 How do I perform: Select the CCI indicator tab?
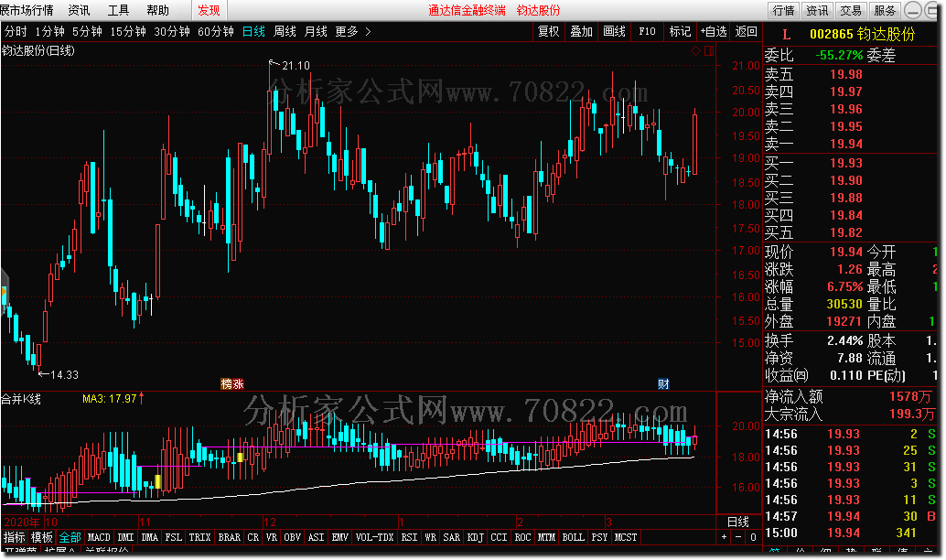[499, 537]
